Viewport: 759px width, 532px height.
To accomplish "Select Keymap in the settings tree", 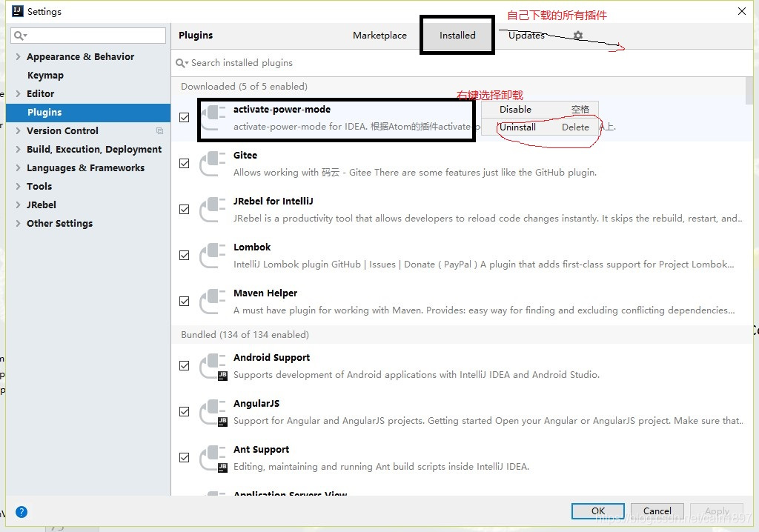I will tap(45, 76).
